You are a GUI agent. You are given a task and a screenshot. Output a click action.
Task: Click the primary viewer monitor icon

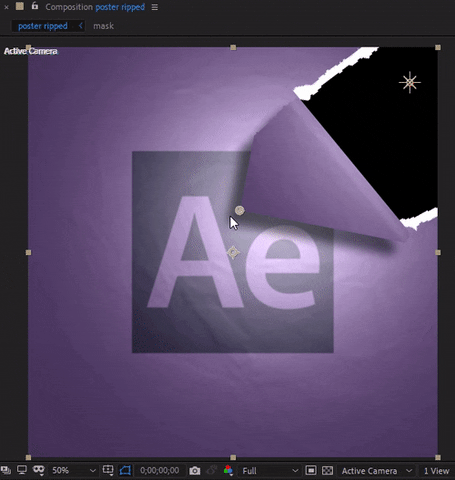tap(22, 470)
